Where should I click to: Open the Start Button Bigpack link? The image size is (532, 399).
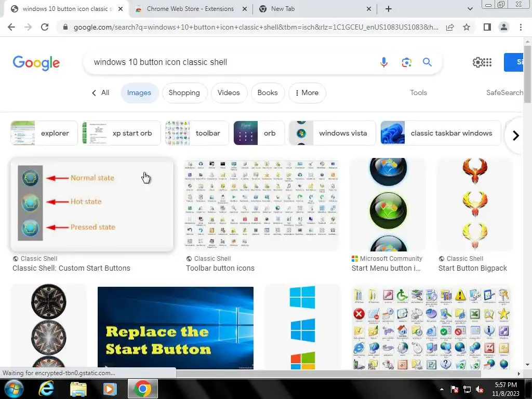pyautogui.click(x=473, y=268)
